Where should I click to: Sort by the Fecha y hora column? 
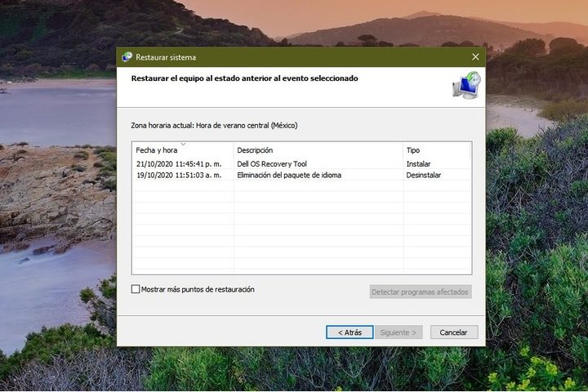pyautogui.click(x=157, y=150)
